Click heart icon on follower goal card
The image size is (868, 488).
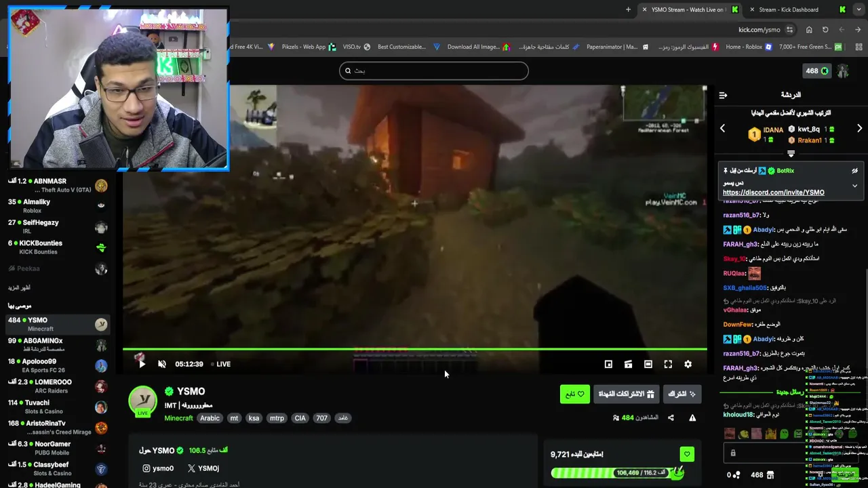point(687,454)
